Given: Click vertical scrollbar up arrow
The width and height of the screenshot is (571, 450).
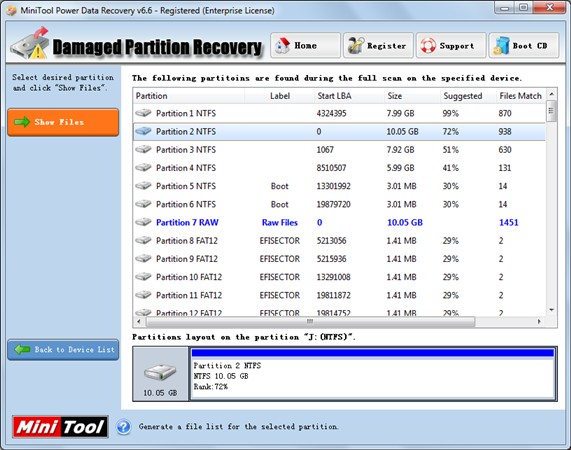Looking at the screenshot, I should (552, 94).
